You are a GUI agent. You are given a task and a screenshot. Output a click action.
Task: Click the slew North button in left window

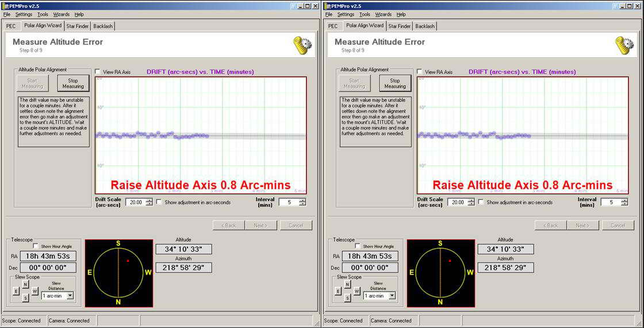pyautogui.click(x=25, y=284)
